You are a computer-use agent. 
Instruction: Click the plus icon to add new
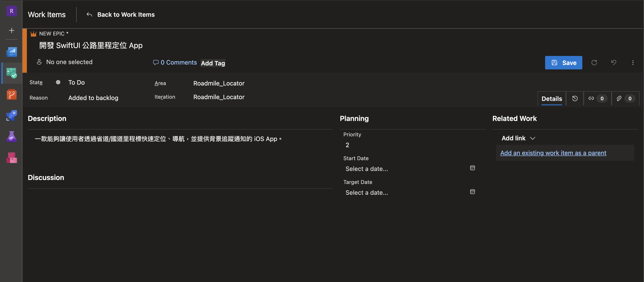[x=11, y=30]
